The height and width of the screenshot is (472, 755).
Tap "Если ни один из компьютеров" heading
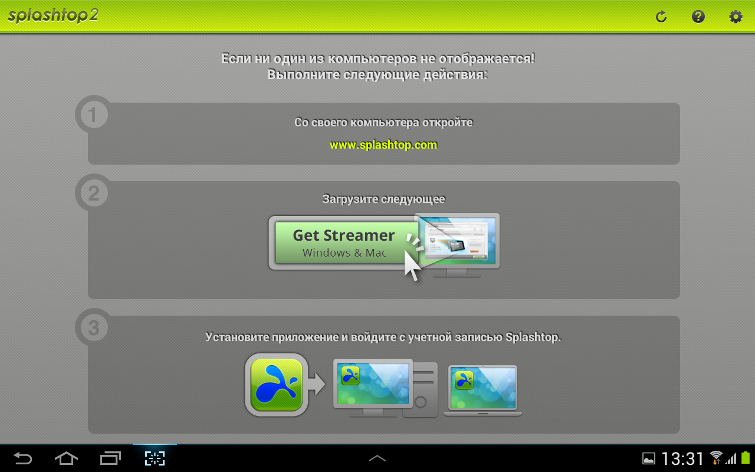(x=378, y=58)
